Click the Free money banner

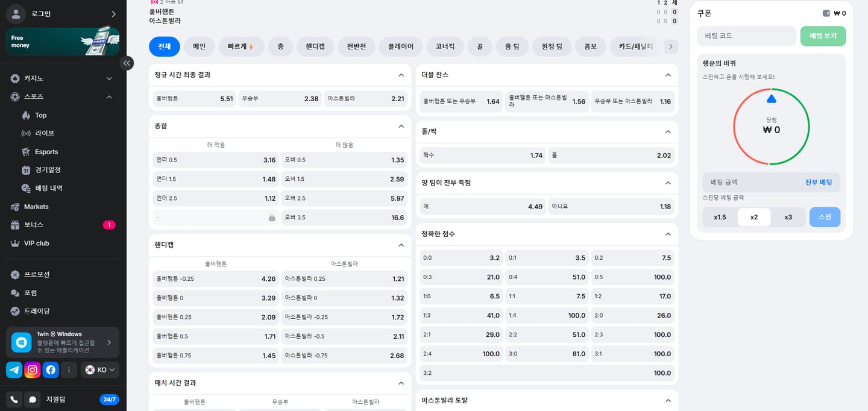[63, 42]
